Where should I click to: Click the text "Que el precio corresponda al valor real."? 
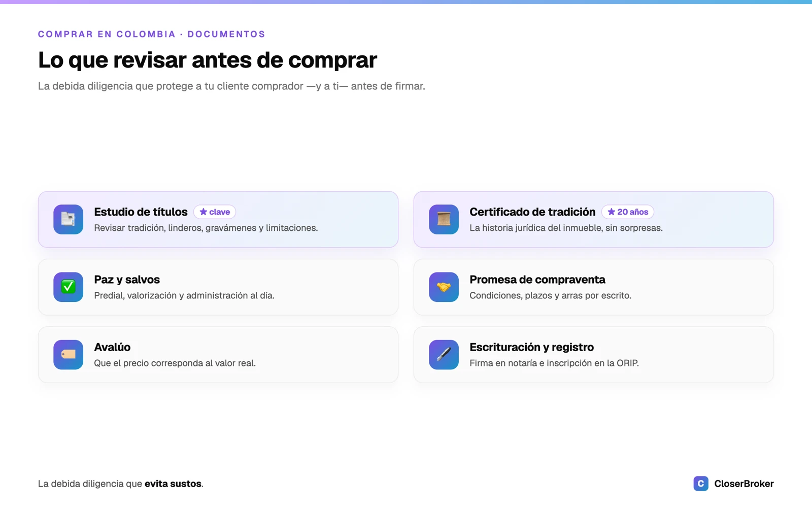click(175, 363)
